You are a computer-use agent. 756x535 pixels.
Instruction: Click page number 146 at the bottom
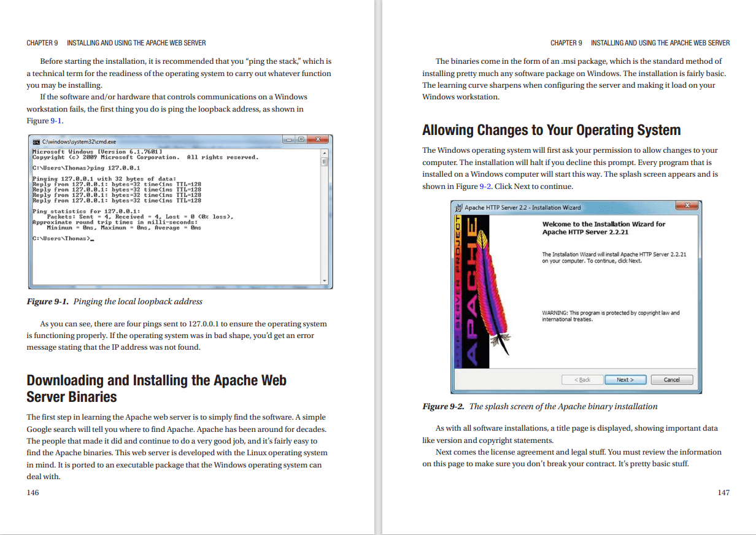coord(33,492)
